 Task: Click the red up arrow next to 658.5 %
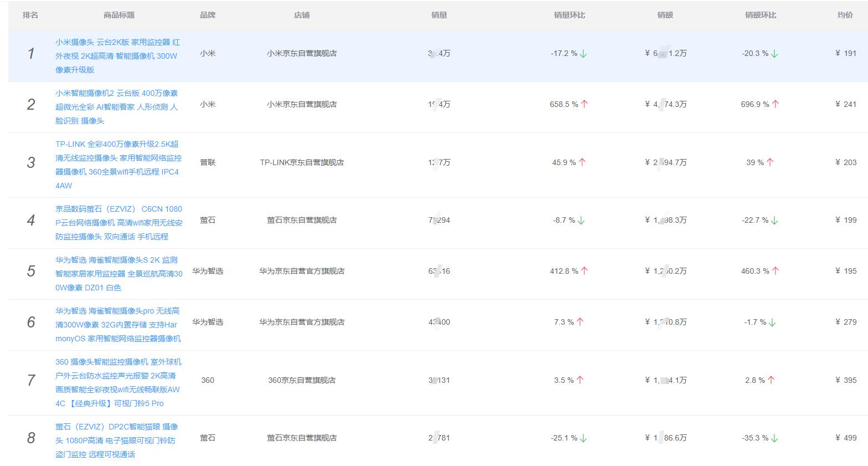click(584, 104)
